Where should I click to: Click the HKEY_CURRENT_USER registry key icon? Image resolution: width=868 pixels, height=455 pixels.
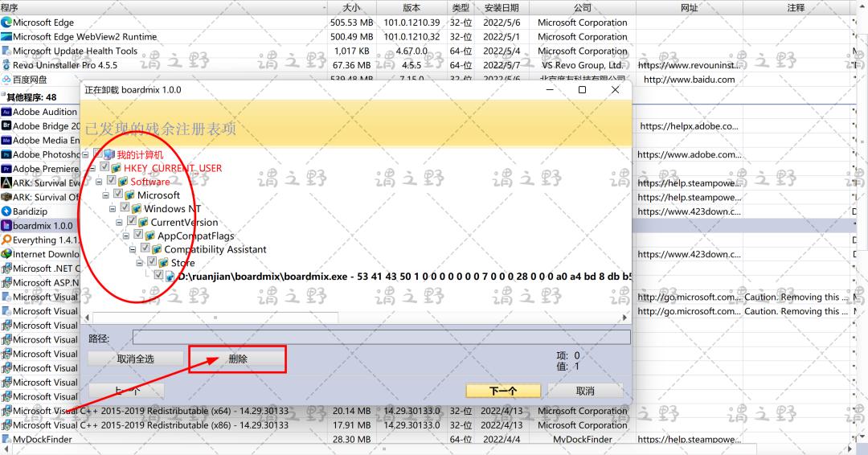[x=117, y=168]
